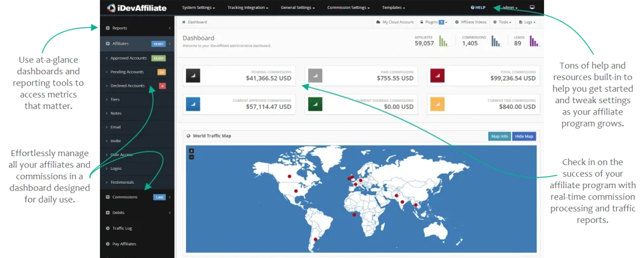Click the $840.00 USD tier commissions value
The width and height of the screenshot is (644, 258).
(518, 107)
